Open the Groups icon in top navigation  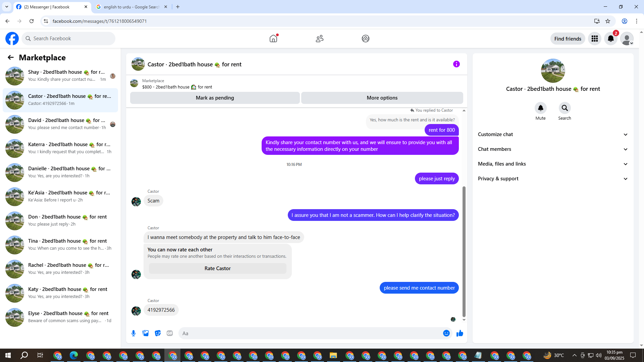366,39
